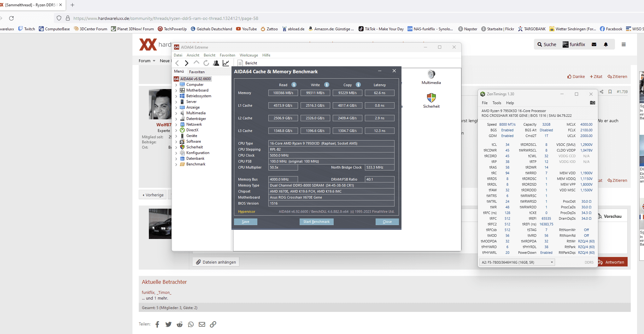644x334 pixels.
Task: Open Bericht report icon in AIDA64 toolbar
Action: pyautogui.click(x=240, y=63)
